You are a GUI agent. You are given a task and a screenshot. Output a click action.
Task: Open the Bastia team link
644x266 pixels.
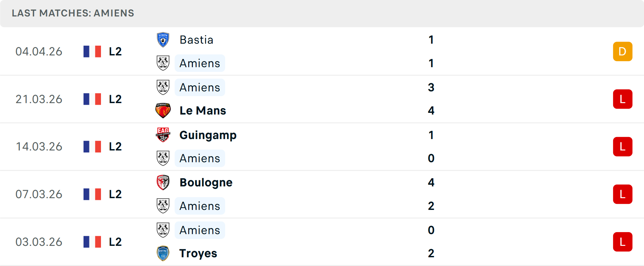(x=197, y=40)
